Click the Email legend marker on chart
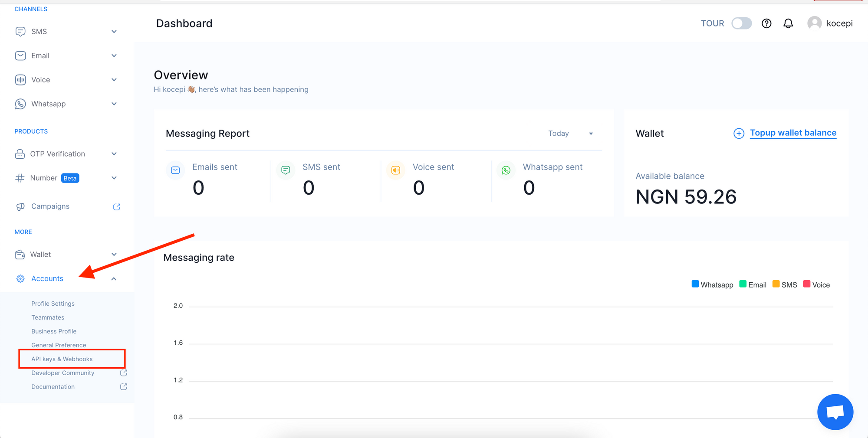The width and height of the screenshot is (868, 438). coord(743,284)
